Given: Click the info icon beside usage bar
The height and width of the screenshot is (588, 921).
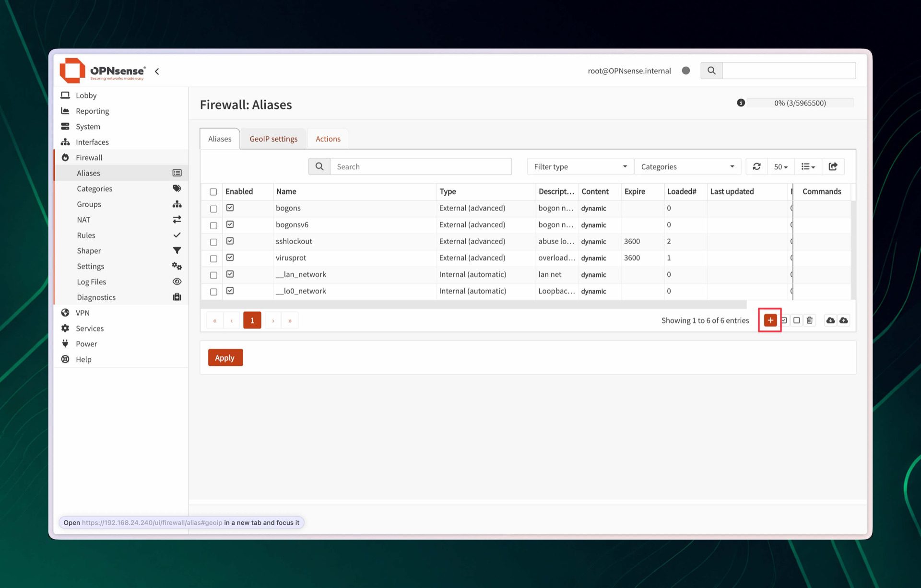Looking at the screenshot, I should (x=741, y=103).
